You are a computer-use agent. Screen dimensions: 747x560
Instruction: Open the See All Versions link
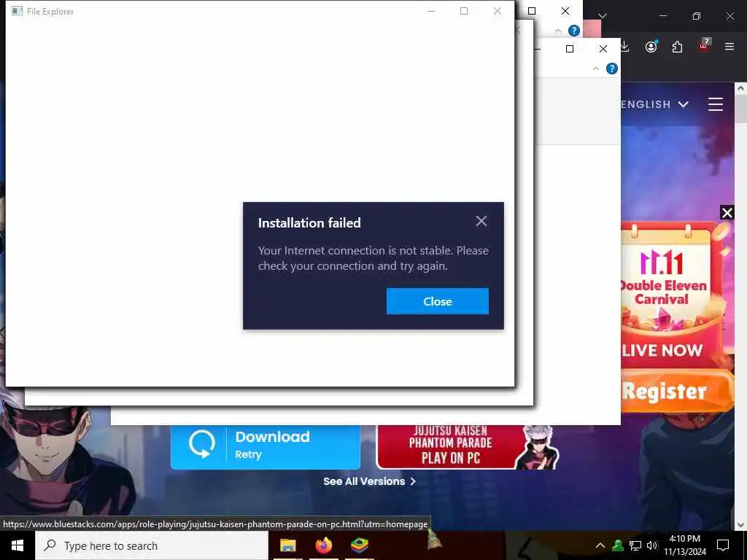[x=370, y=481]
